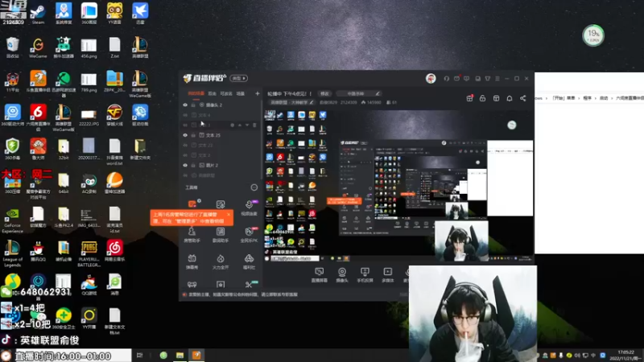Open the PUBG PLAYERUNKNOWN'S BATTLEGROUNDS shortcut
644x362 pixels.
[x=89, y=253]
